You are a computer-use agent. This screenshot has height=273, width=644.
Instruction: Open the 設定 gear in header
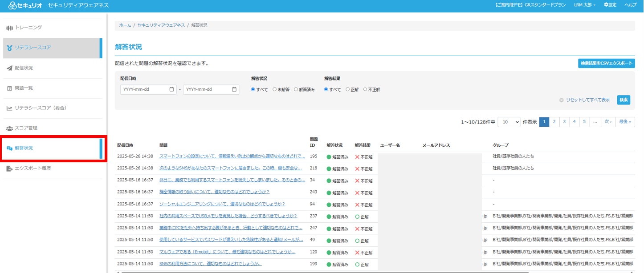click(x=606, y=5)
